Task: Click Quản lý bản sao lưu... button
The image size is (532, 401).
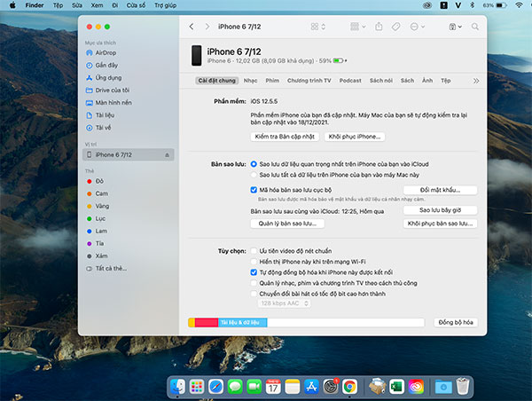Action: (287, 224)
